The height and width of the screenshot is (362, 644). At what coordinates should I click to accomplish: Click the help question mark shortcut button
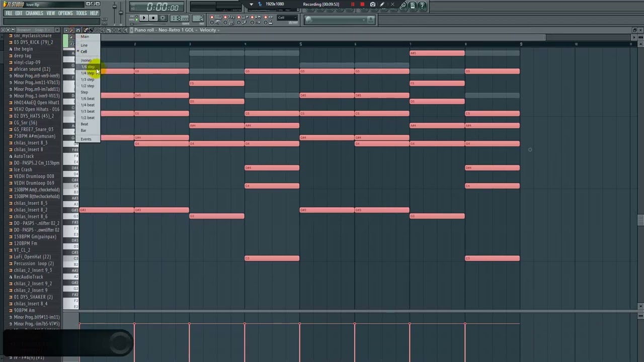coord(422,6)
